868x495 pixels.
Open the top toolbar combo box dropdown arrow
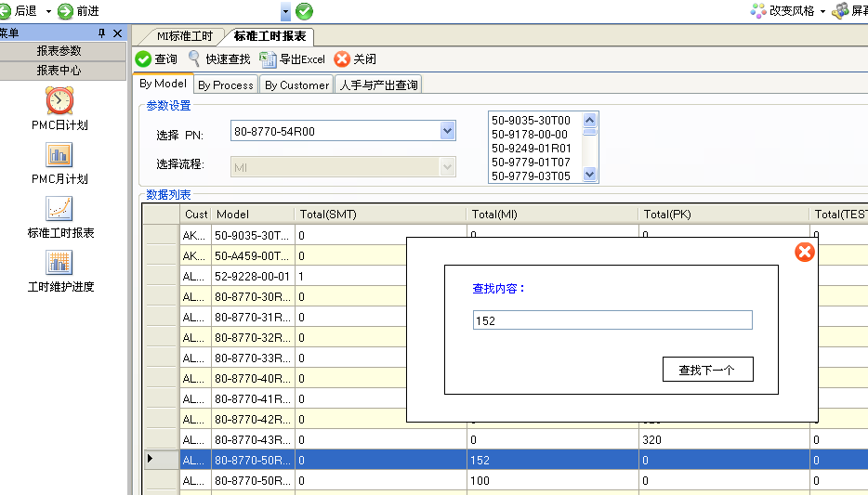tap(285, 11)
